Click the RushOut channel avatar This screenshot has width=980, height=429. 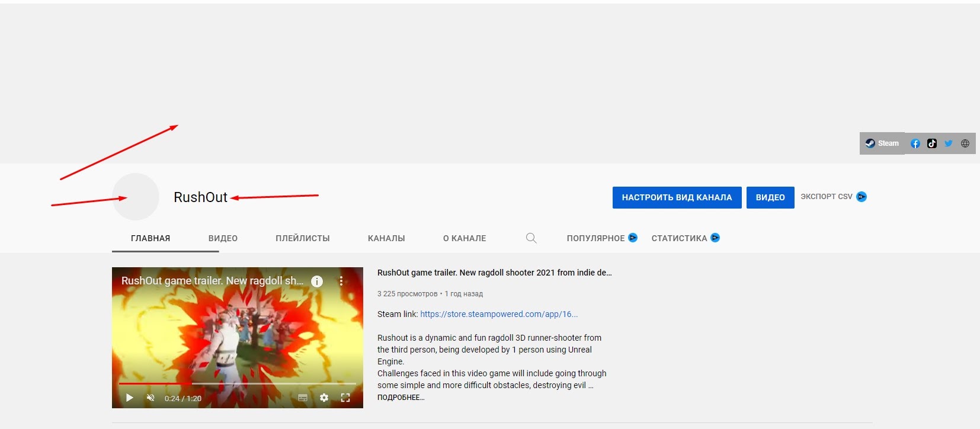click(x=136, y=197)
